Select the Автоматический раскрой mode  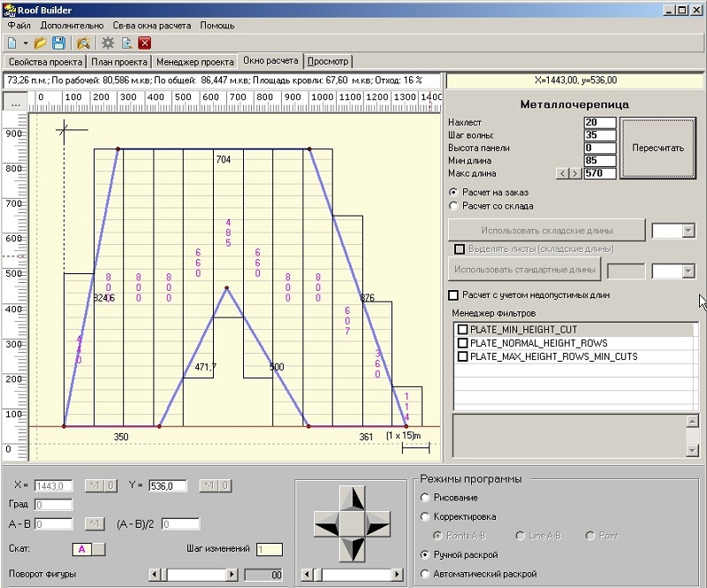[x=424, y=574]
